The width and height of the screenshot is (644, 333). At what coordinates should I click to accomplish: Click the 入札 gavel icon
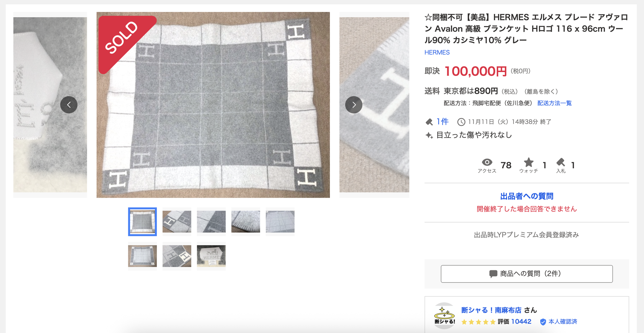561,162
